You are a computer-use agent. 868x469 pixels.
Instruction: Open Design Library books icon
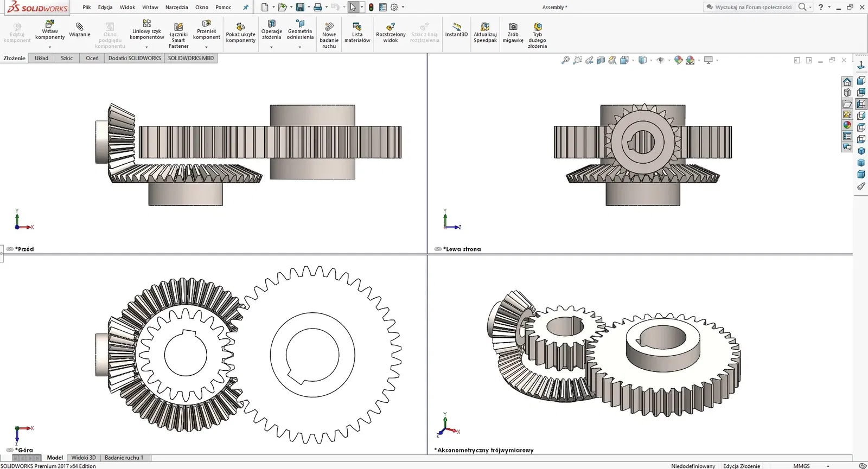847,93
